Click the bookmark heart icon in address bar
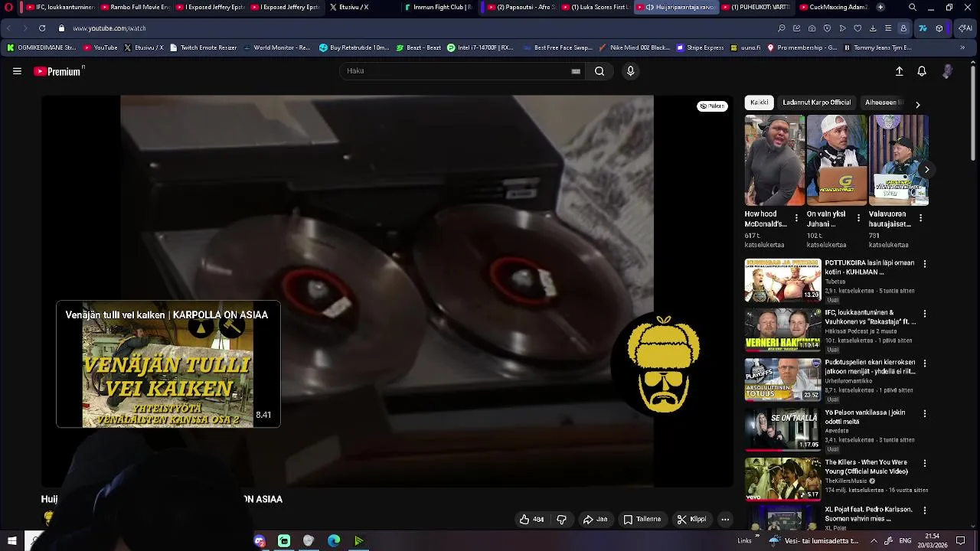 [x=857, y=28]
